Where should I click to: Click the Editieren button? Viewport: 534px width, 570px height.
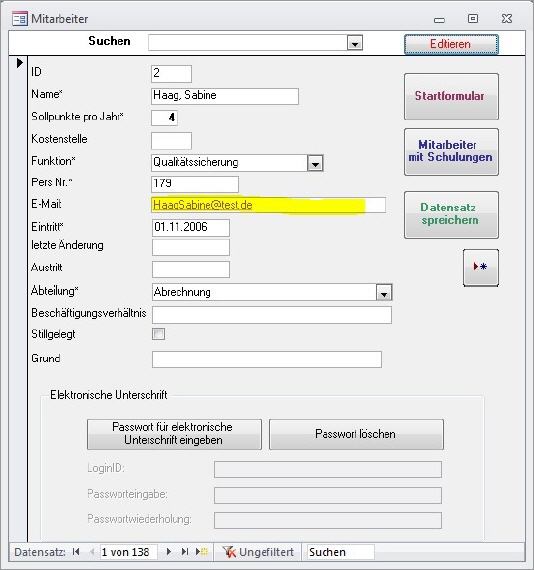pos(451,44)
